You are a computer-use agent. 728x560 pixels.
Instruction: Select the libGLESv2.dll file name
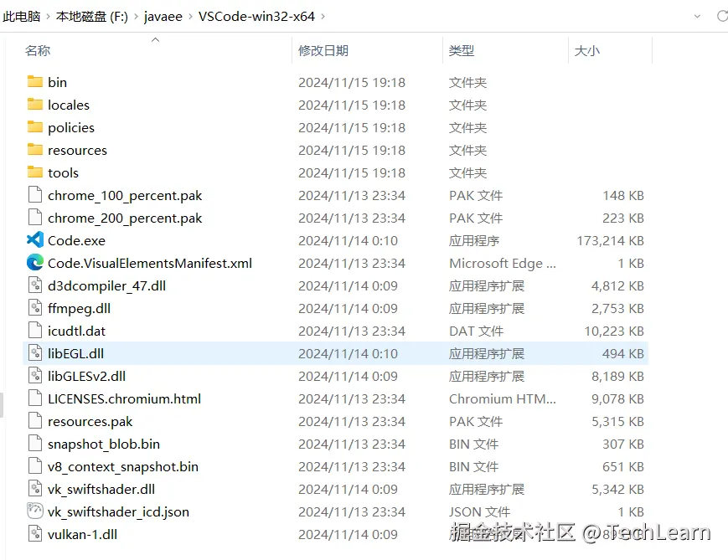click(x=87, y=377)
